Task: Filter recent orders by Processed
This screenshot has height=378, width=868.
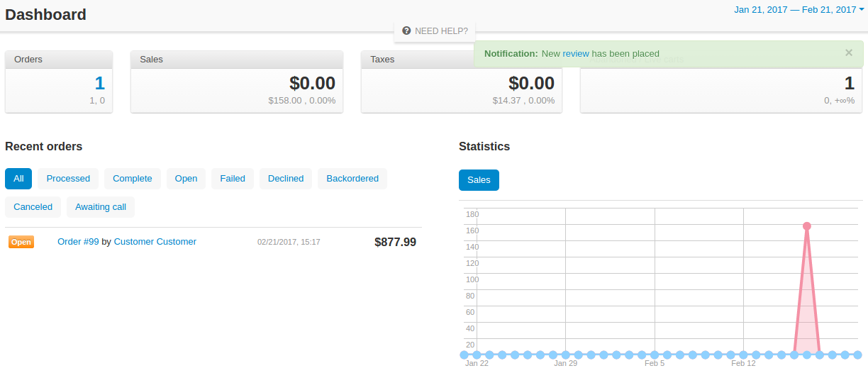Action: click(x=68, y=179)
